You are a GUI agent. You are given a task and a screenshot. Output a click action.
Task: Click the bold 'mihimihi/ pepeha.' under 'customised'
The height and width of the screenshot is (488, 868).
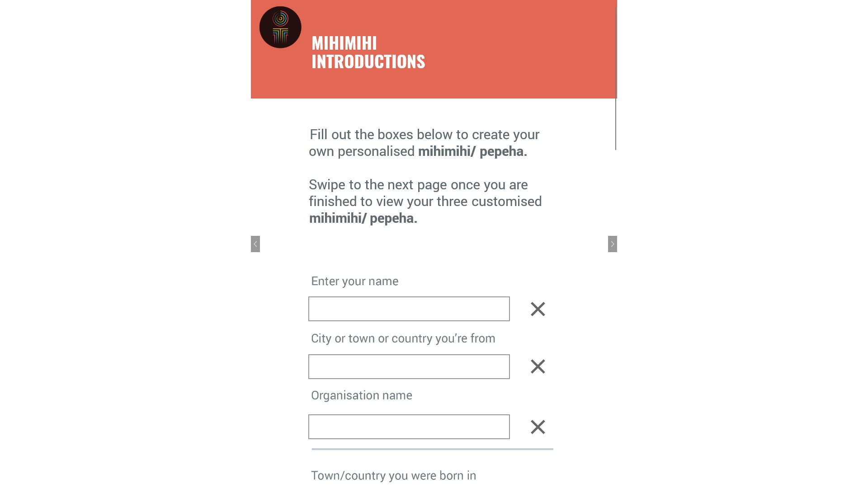[x=363, y=218]
